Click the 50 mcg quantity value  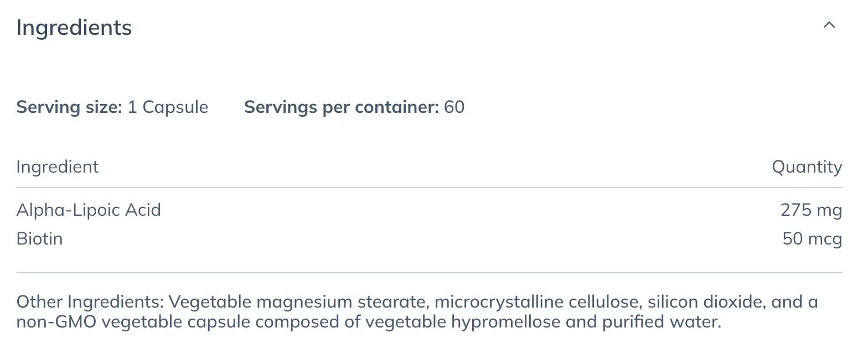[x=812, y=239]
